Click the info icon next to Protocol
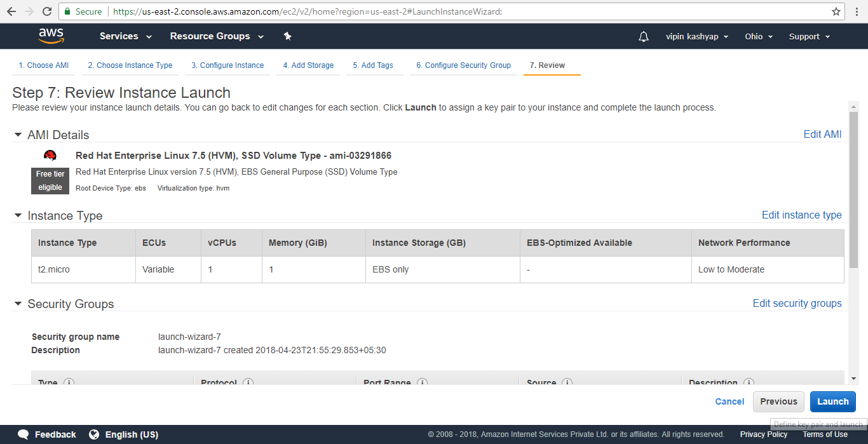Image resolution: width=868 pixels, height=444 pixels. click(x=248, y=382)
